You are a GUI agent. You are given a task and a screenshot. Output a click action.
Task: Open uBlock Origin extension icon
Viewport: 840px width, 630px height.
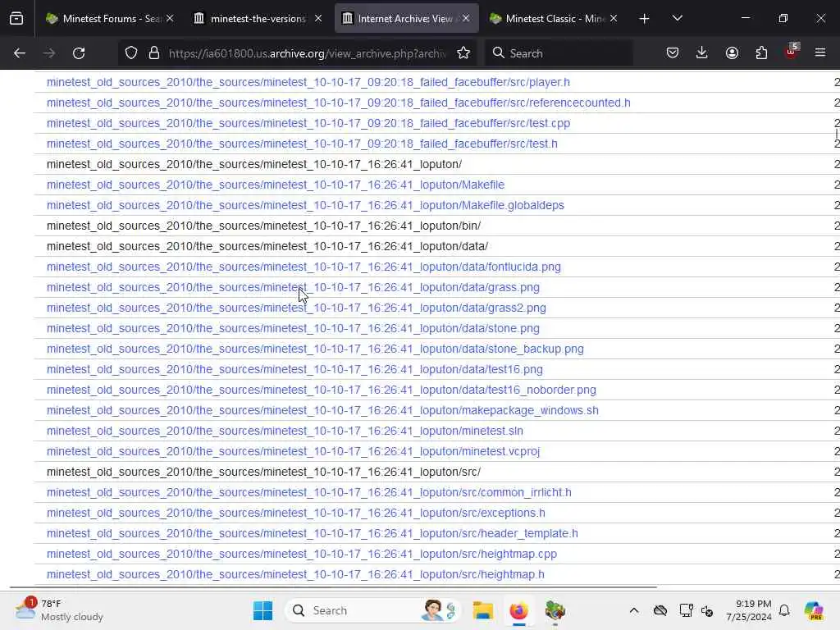[x=792, y=52]
